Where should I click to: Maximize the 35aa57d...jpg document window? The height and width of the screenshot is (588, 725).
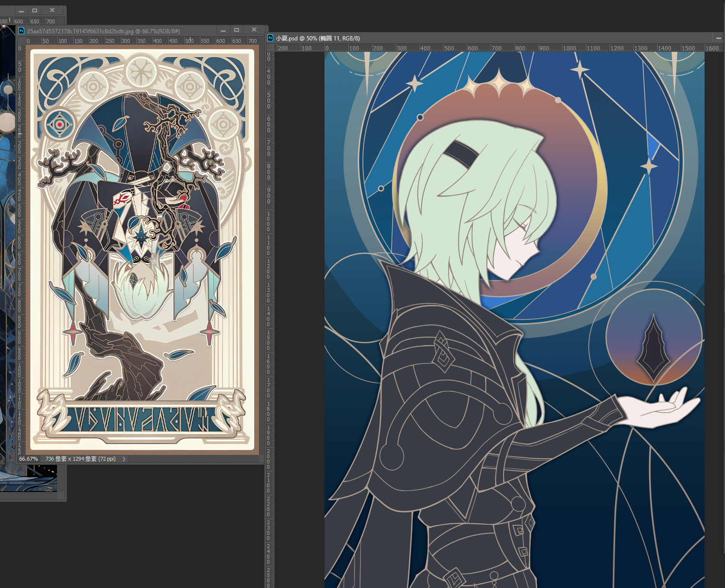click(237, 30)
